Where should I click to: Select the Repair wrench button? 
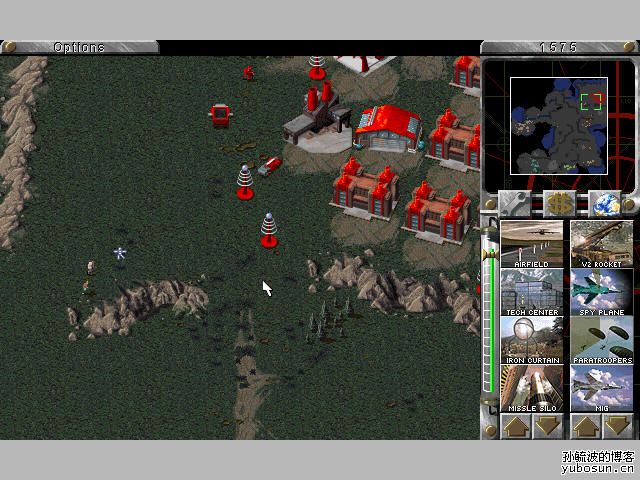[514, 203]
